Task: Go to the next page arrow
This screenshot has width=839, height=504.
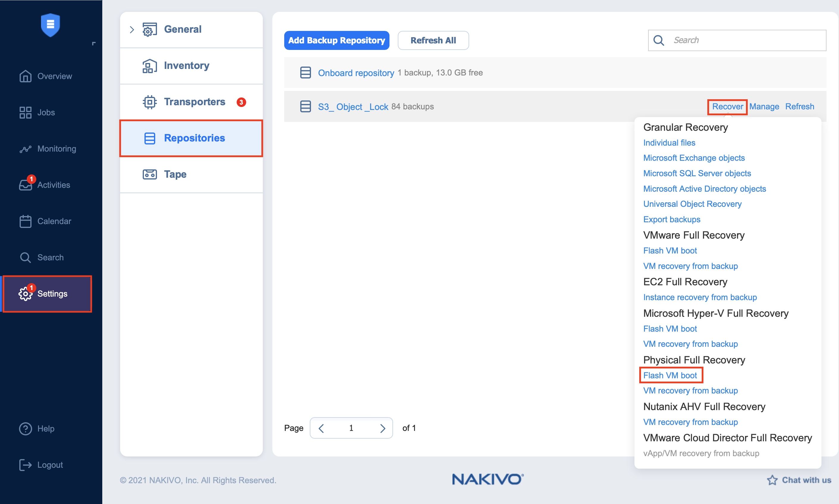Action: pyautogui.click(x=383, y=428)
